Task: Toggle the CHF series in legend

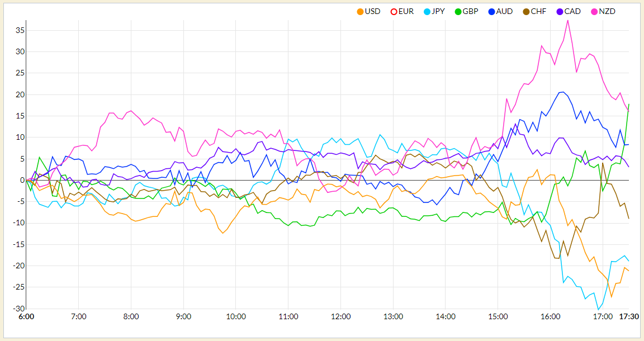Action: 526,12
